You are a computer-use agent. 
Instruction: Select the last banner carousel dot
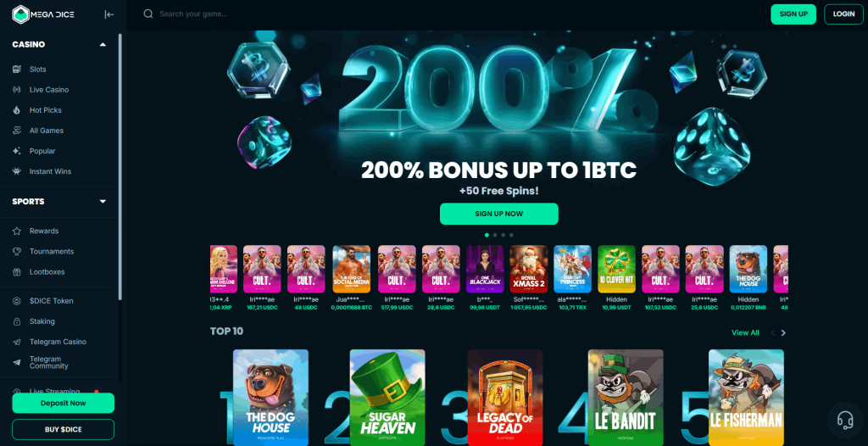point(511,235)
